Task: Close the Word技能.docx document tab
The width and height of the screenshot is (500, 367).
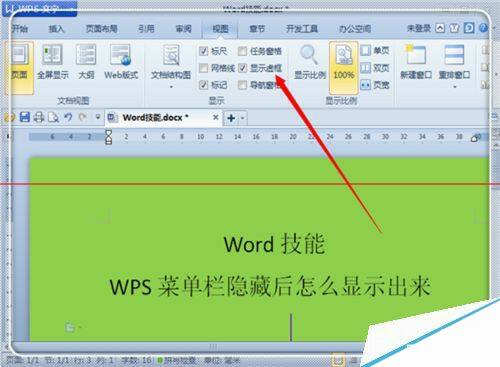Action: coord(216,117)
